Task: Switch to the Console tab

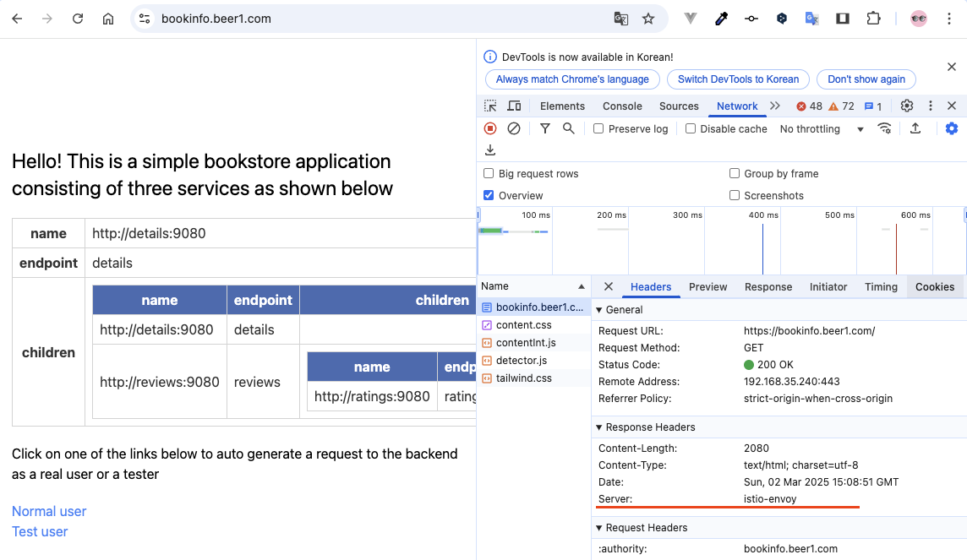Action: 622,106
